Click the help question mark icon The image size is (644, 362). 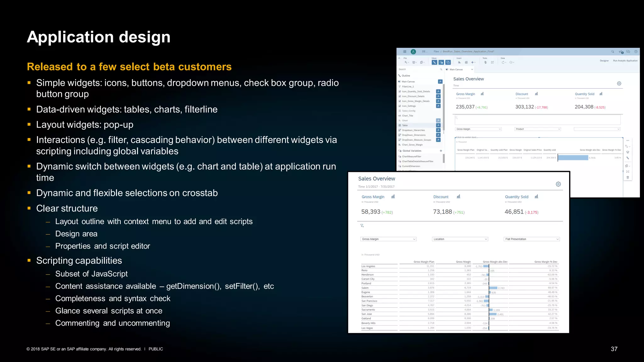[x=636, y=52]
